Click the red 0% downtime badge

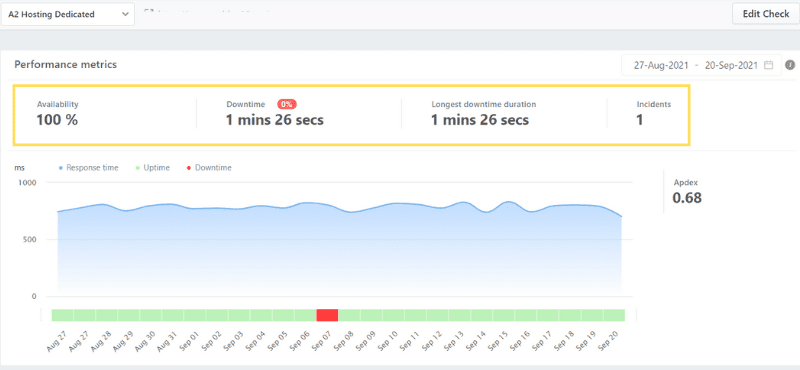[287, 104]
